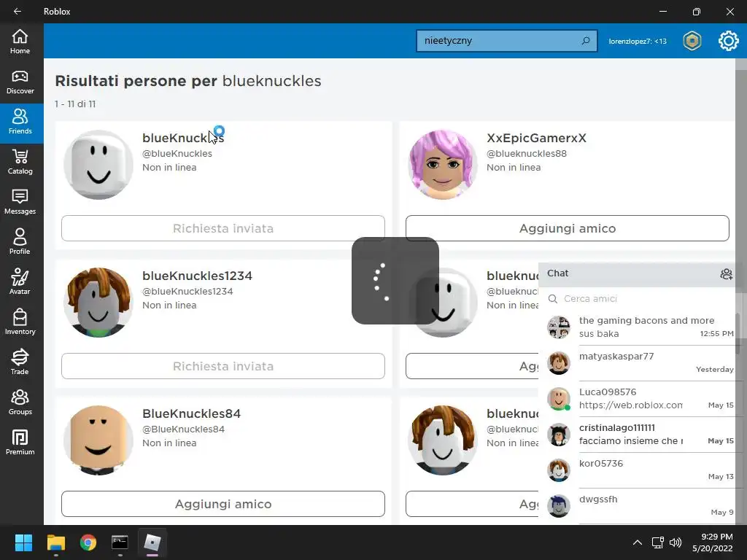Click the Robux hexagon icon
Screen dimensions: 747x560
click(692, 41)
